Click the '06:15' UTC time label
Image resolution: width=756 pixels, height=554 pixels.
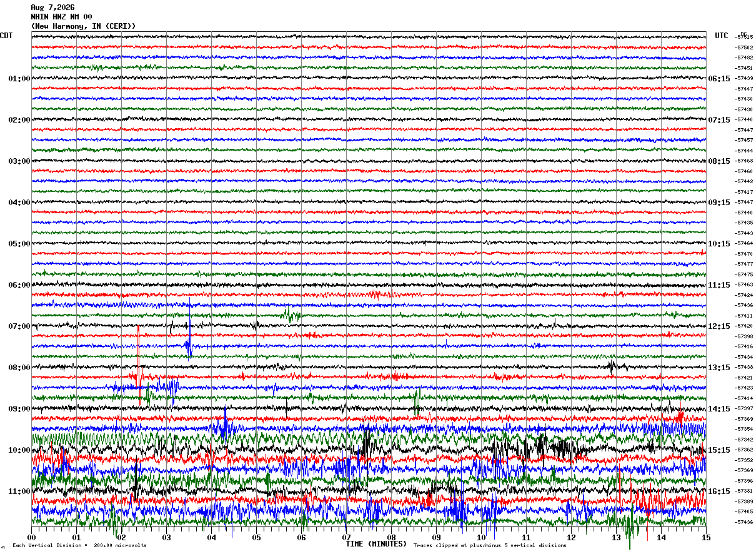[719, 79]
